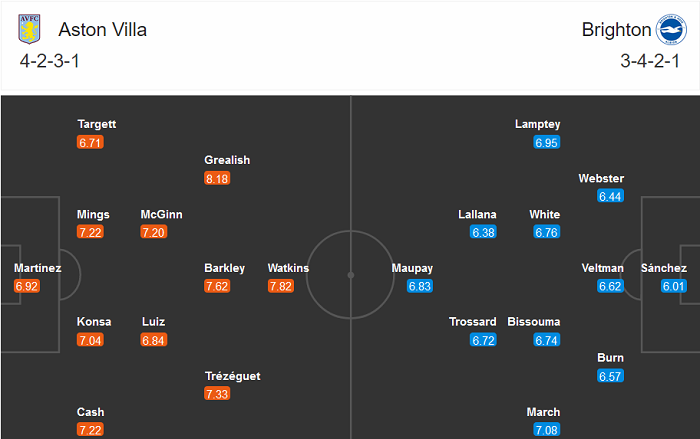Screen dimensions: 700x439
Task: Select player Barkley on the pitch
Action: click(224, 268)
